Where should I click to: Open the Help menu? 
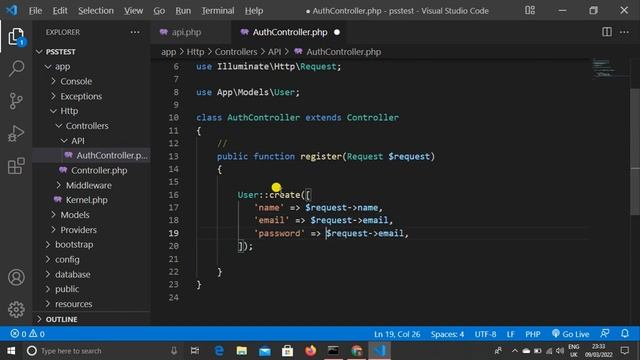(x=254, y=11)
